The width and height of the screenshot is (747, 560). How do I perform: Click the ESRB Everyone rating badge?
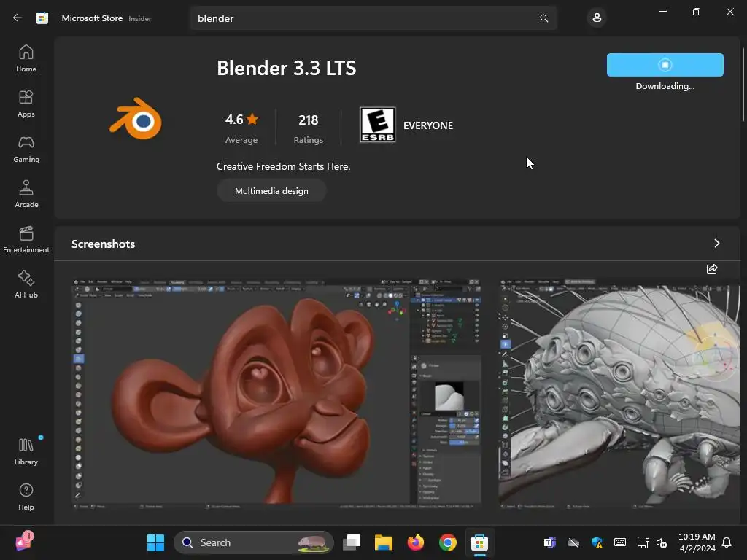[377, 125]
